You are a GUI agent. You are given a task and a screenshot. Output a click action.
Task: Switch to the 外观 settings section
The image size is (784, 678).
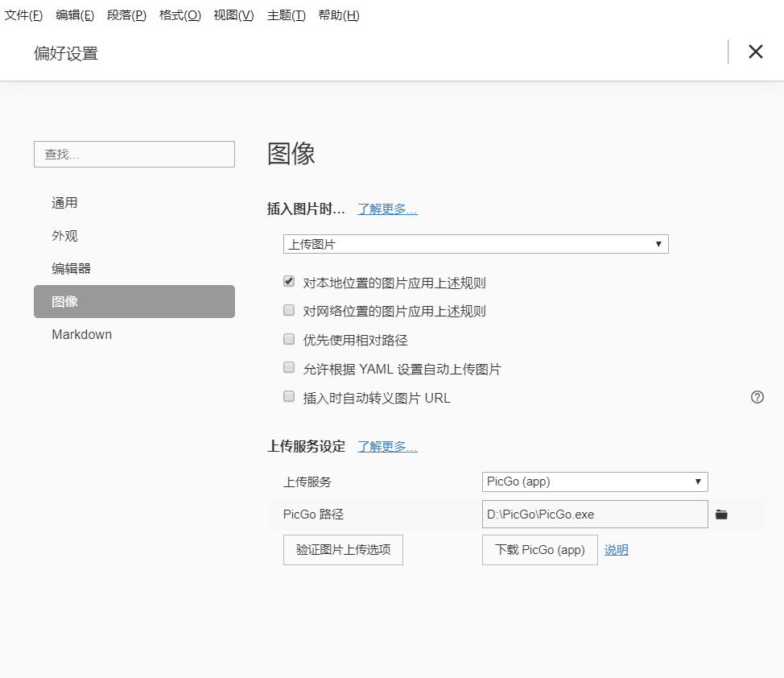(x=65, y=235)
